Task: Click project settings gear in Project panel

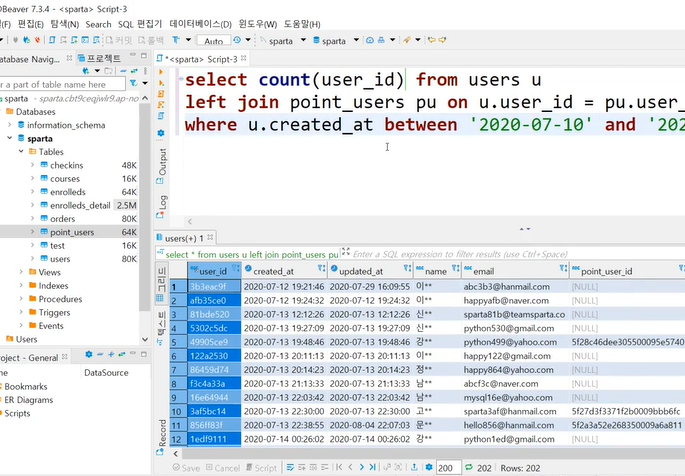Action: tap(89, 354)
